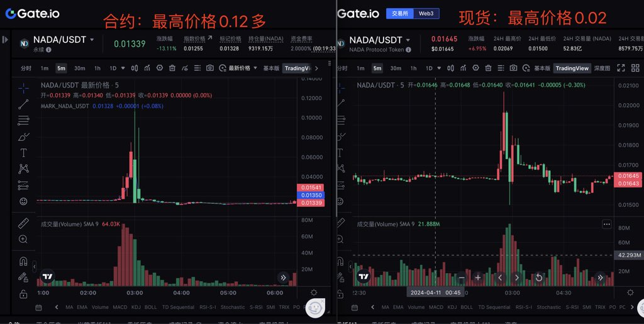This screenshot has height=324, width=644.
Task: Switch left chart to 分时 view
Action: (x=26, y=68)
